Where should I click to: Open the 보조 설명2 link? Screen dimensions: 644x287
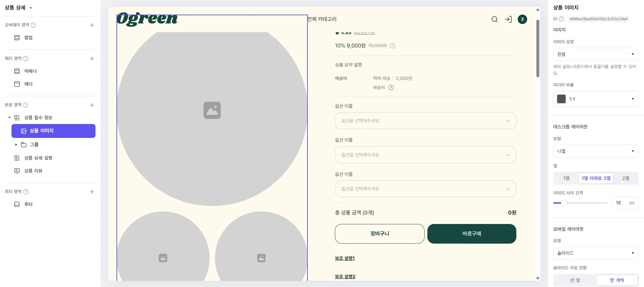(x=345, y=276)
